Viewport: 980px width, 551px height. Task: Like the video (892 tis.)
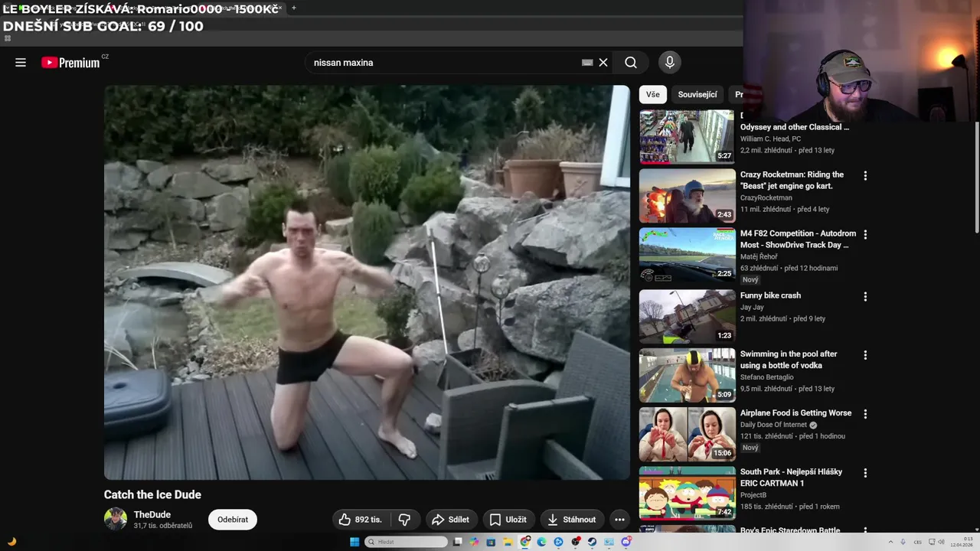pyautogui.click(x=360, y=520)
